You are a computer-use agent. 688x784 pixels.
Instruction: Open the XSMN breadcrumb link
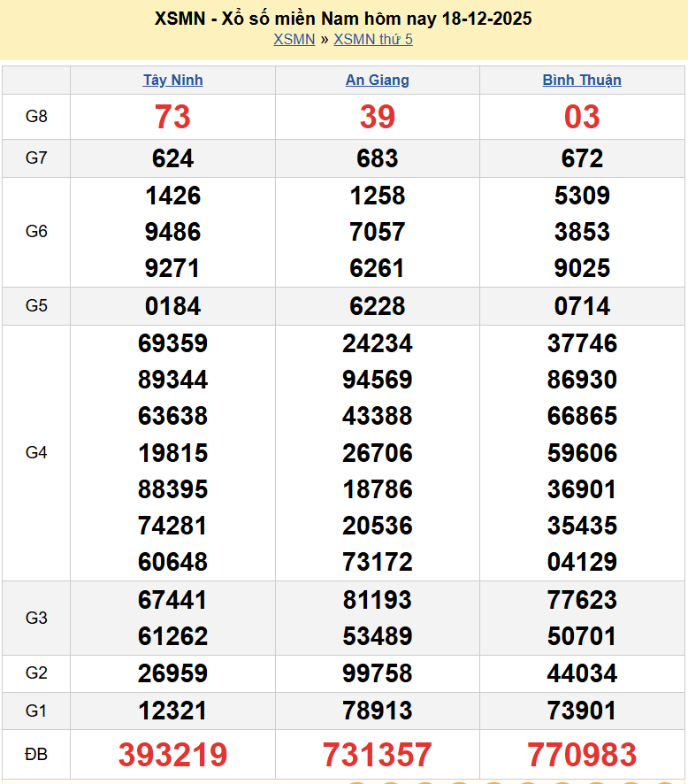click(294, 39)
